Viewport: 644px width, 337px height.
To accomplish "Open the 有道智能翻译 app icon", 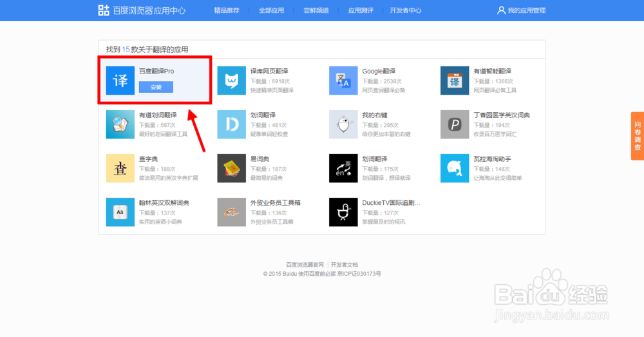I will (455, 81).
